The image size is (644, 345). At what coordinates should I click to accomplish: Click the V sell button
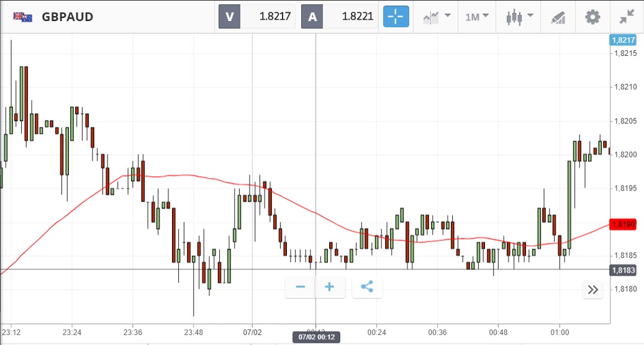(x=229, y=17)
